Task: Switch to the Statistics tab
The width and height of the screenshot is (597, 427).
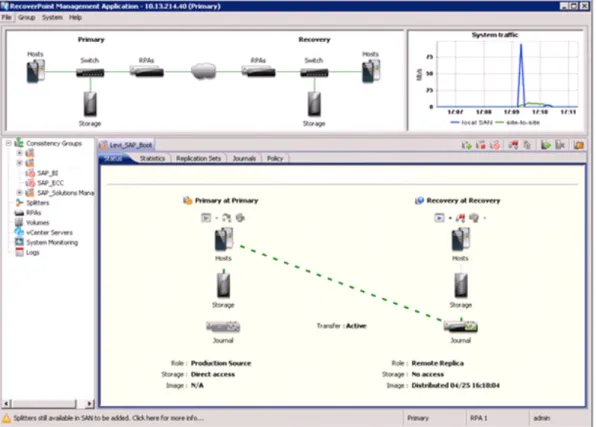Action: click(152, 158)
